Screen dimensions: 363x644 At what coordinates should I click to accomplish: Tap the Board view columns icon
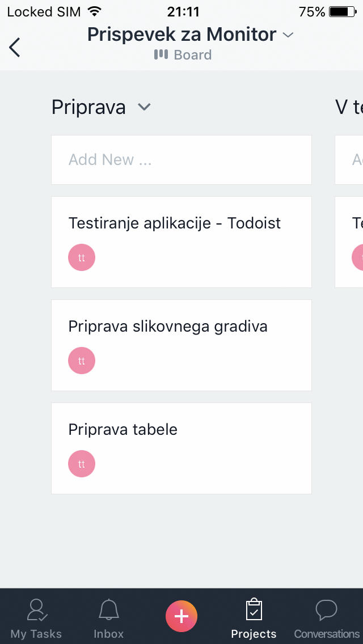click(x=161, y=54)
